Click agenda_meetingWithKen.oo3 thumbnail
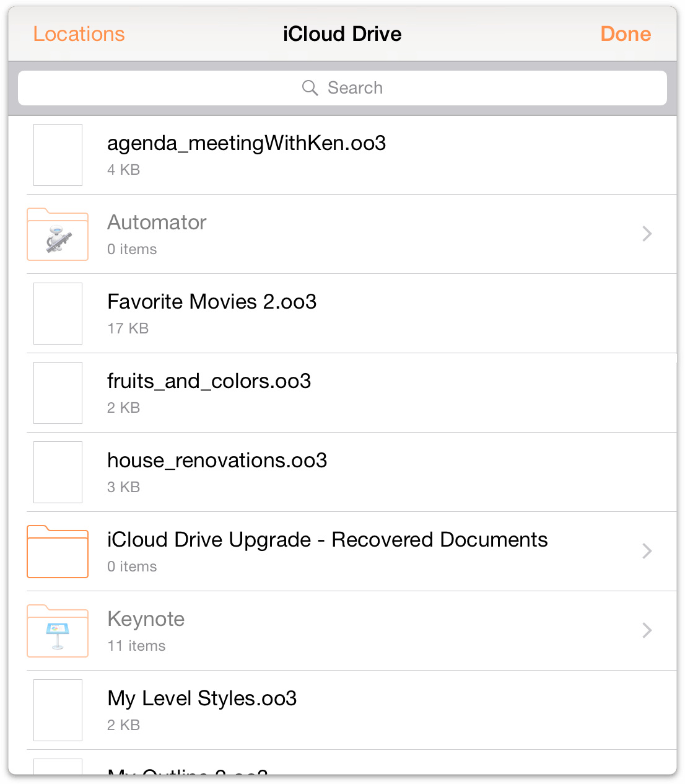Image resolution: width=685 pixels, height=784 pixels. click(58, 155)
